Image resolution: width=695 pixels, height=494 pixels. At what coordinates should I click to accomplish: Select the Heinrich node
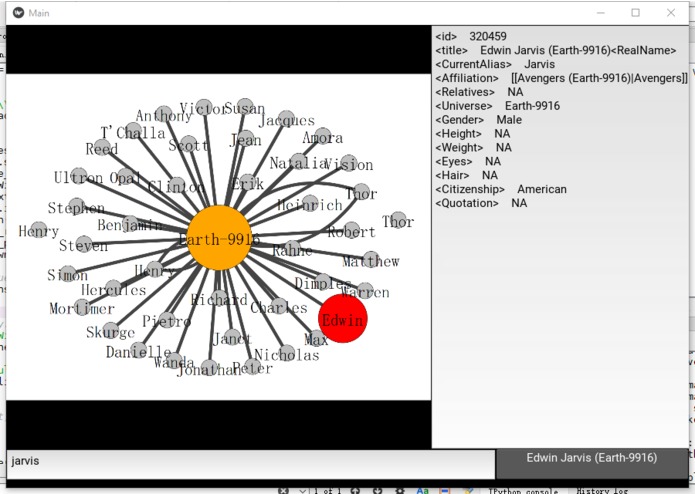(310, 203)
